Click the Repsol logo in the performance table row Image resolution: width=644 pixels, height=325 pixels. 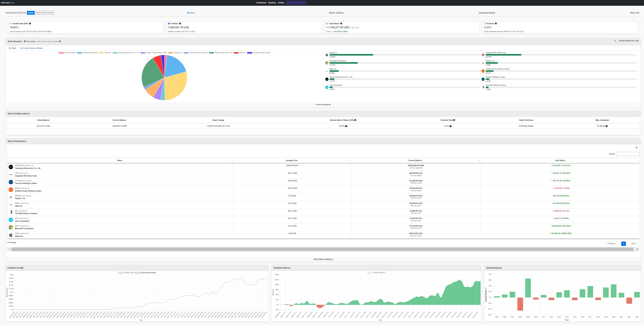click(11, 197)
